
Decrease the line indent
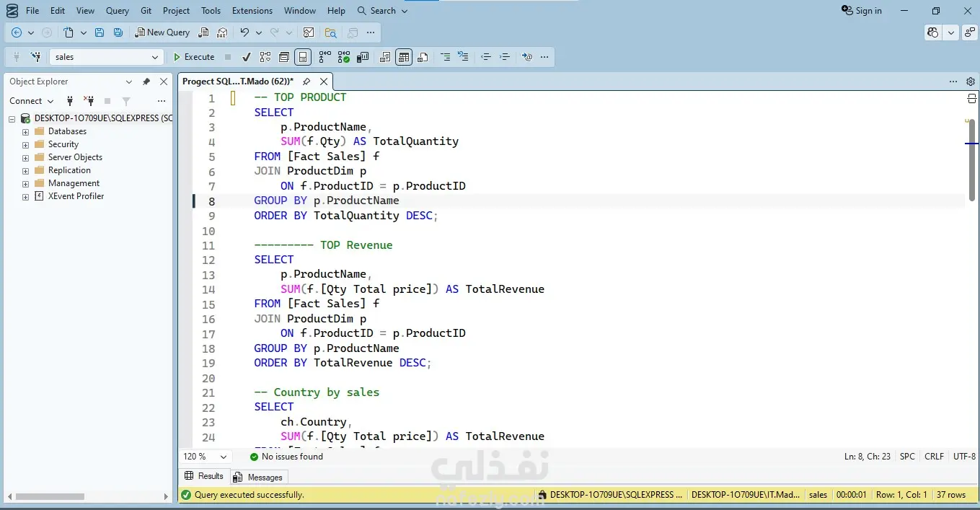pyautogui.click(x=486, y=57)
